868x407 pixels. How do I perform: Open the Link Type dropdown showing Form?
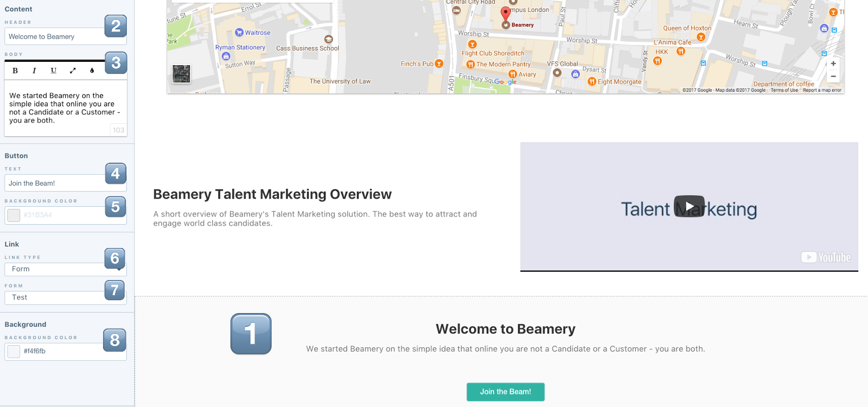[x=66, y=269]
